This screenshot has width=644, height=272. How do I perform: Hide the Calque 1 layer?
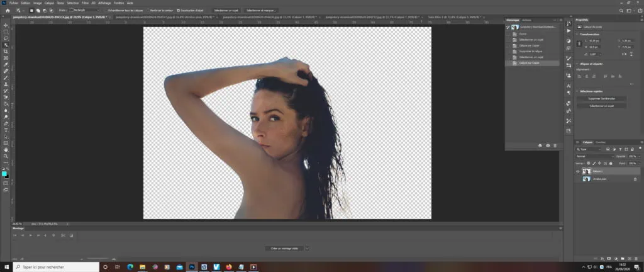click(x=578, y=171)
